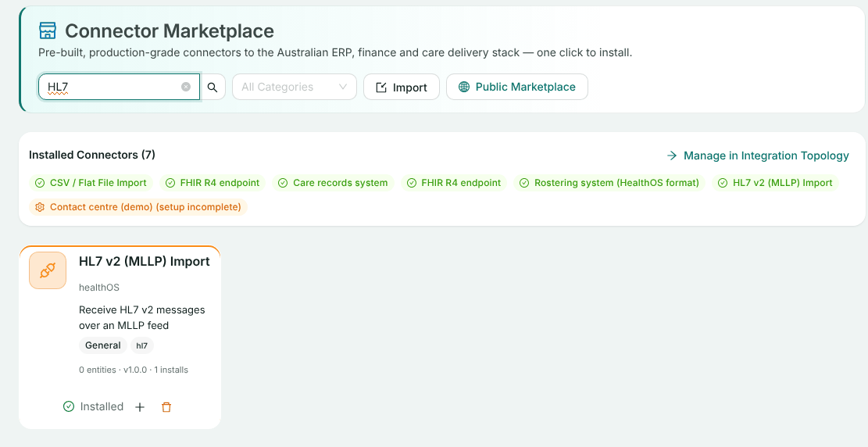Click the orange plug connector icon
The height and width of the screenshot is (447, 868).
tap(48, 271)
